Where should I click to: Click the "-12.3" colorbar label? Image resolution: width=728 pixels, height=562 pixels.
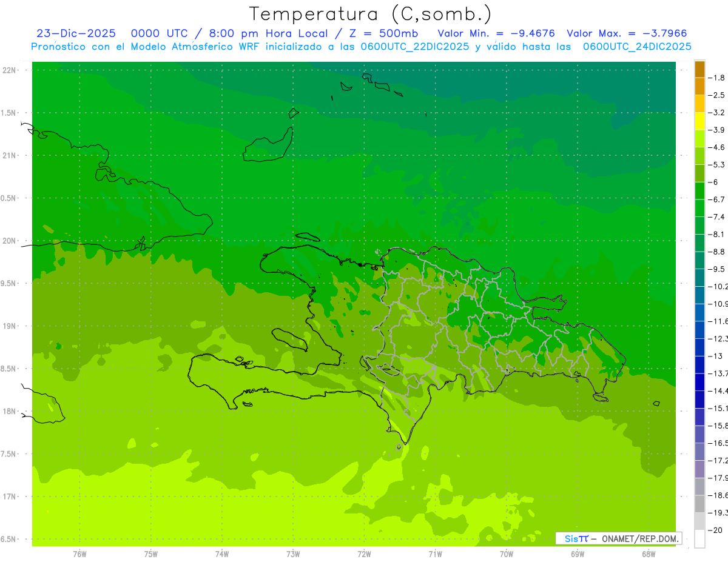(718, 338)
